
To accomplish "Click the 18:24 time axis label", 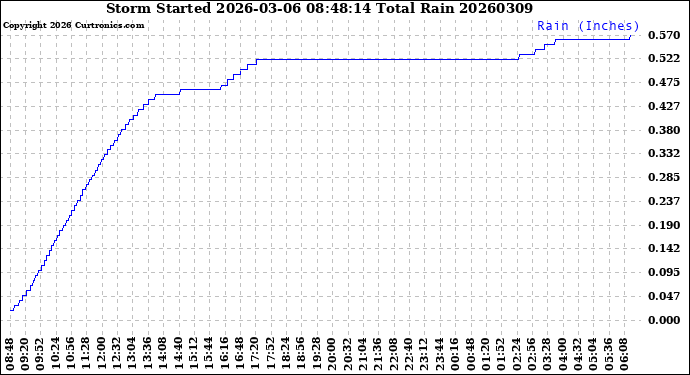I will 286,354.
